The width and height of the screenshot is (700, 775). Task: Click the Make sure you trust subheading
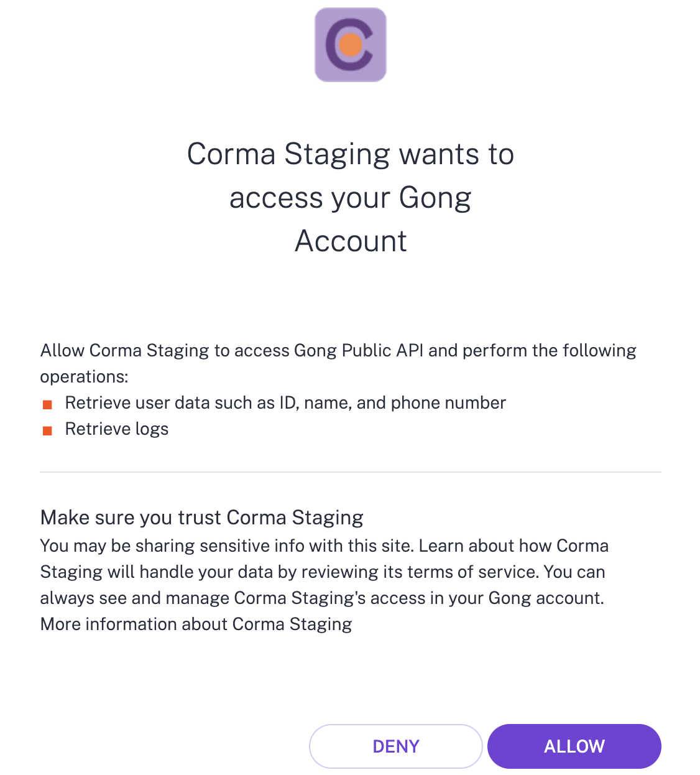point(201,517)
